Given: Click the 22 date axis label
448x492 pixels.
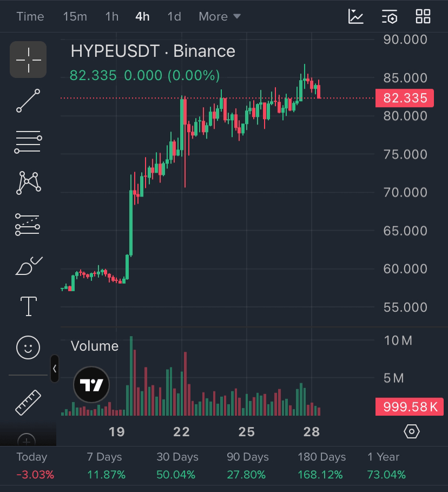Looking at the screenshot, I should click(x=182, y=432).
